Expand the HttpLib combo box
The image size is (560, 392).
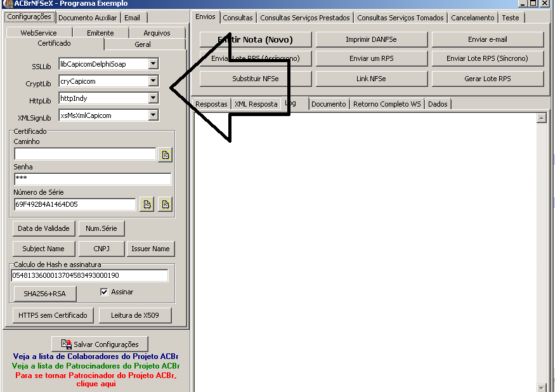coord(153,98)
